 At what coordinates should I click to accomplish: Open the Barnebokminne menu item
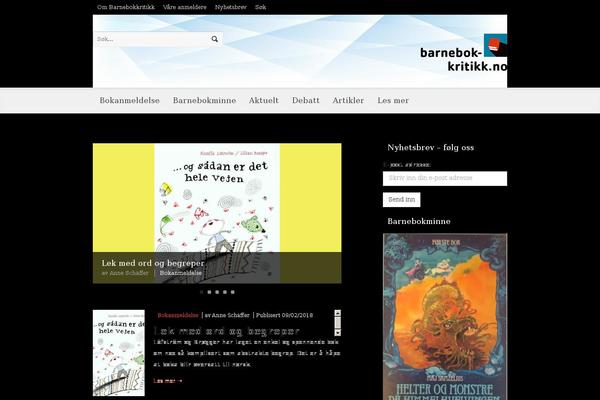204,100
